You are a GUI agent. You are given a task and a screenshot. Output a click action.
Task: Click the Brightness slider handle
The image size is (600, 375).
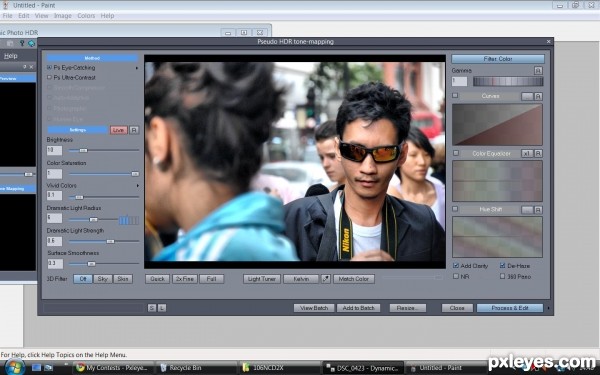tap(83, 150)
